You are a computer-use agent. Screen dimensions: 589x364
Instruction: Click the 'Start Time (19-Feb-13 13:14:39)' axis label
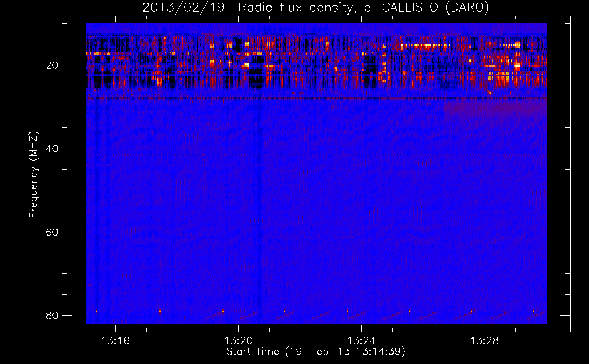click(316, 352)
